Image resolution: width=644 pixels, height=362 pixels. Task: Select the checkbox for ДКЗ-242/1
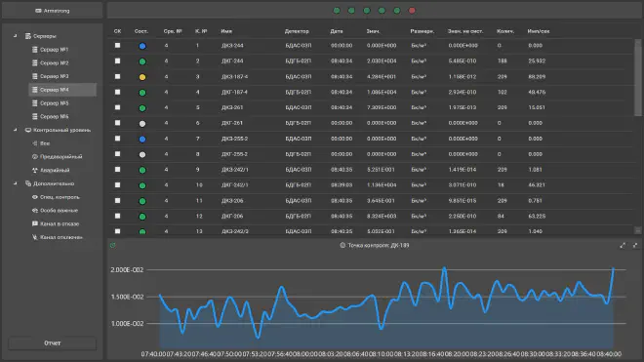point(117,169)
